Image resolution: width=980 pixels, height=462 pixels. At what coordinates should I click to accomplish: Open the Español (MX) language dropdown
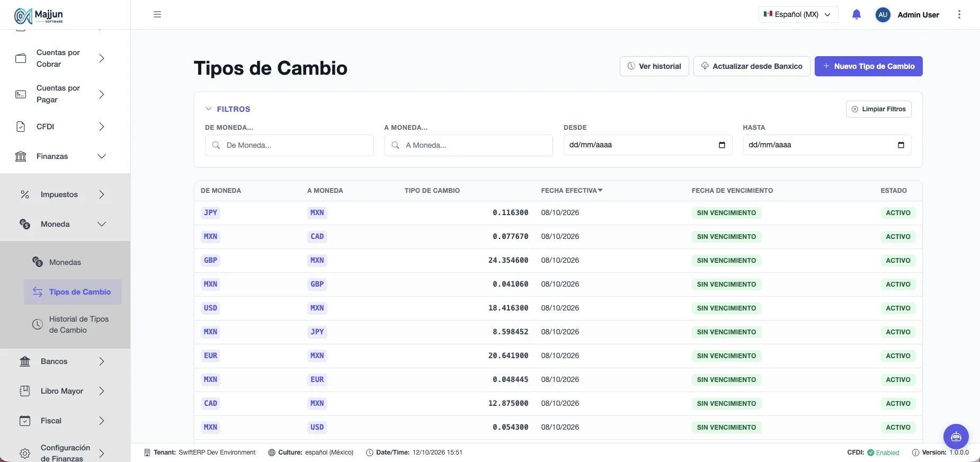tap(798, 15)
